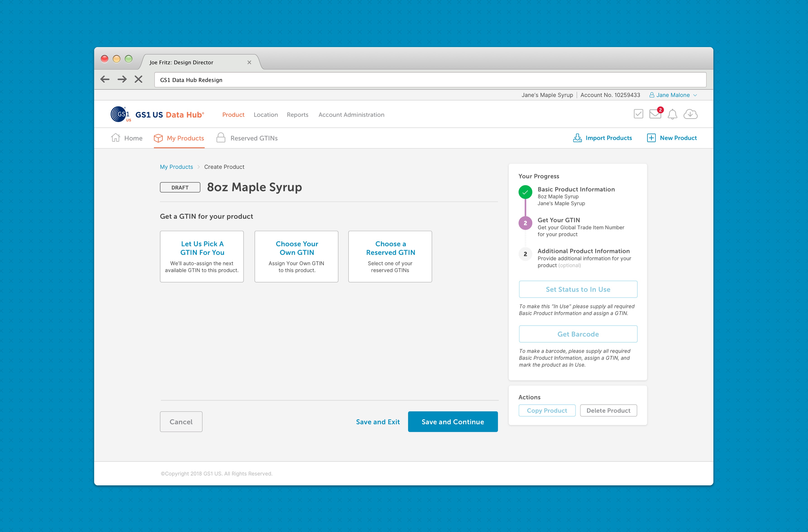The width and height of the screenshot is (808, 532).
Task: Open the Account Administration menu
Action: click(x=351, y=115)
